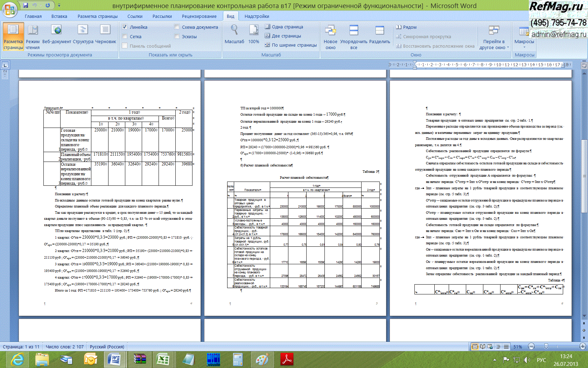Choose По ширине страницы option
Image resolution: width=588 pixels, height=368 pixels.
pos(290,45)
